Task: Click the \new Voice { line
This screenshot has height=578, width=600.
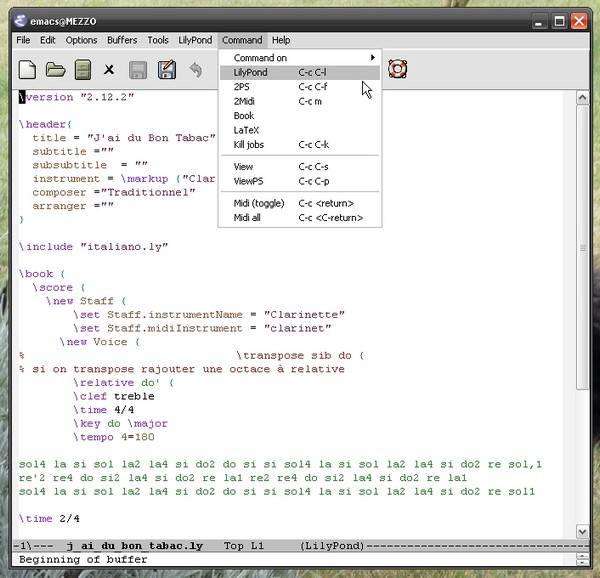Action: [x=100, y=342]
